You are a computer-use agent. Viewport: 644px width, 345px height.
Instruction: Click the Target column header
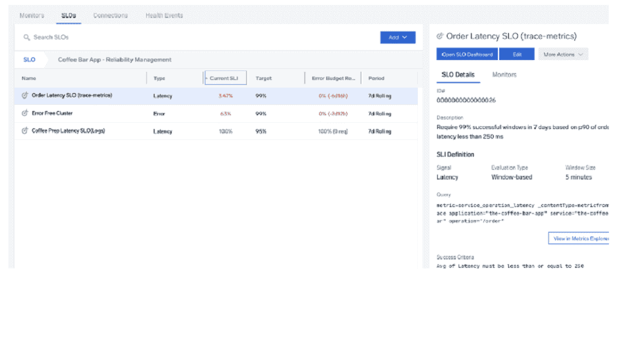click(x=263, y=78)
